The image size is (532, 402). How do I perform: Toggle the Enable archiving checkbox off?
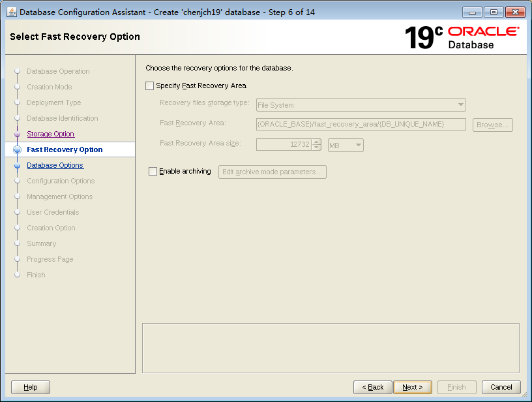153,172
